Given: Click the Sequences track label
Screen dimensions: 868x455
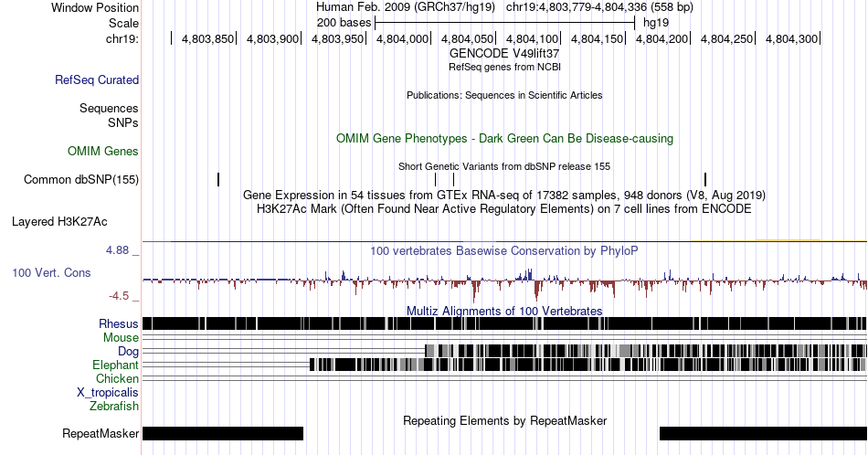Looking at the screenshot, I should pos(109,108).
